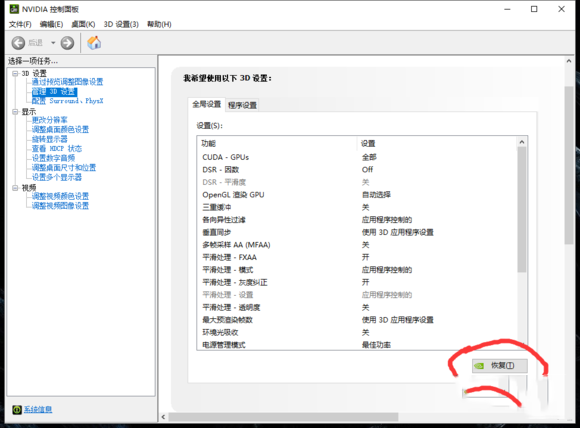The image size is (580, 428).
Task: Click the 设置 column header
Action: click(437, 144)
